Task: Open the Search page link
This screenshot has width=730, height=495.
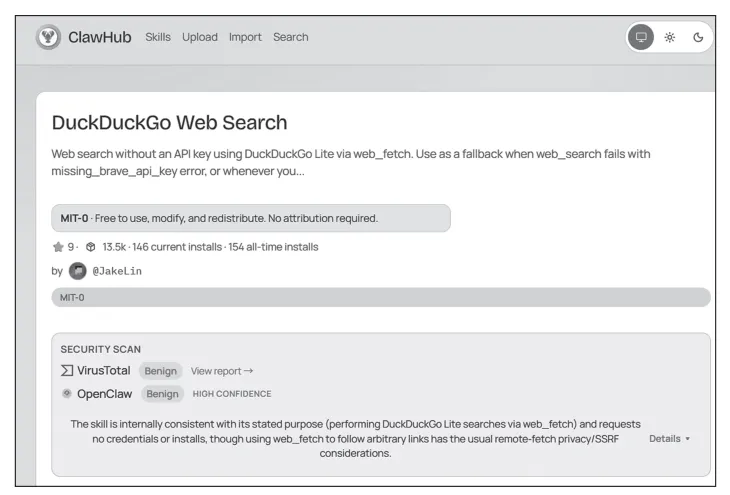Action: point(291,37)
